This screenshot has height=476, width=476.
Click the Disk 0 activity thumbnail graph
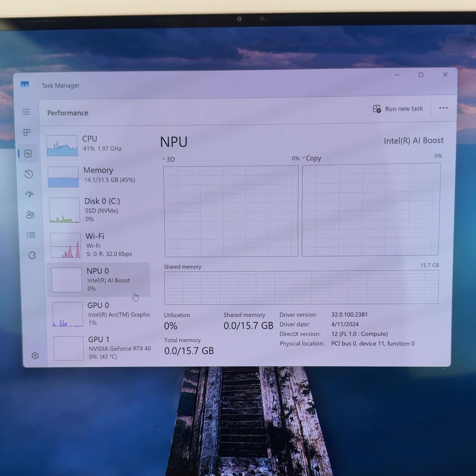pos(64,210)
